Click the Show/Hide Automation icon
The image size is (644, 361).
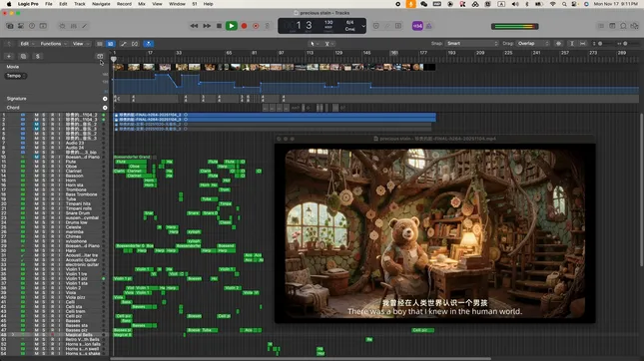pos(123,44)
